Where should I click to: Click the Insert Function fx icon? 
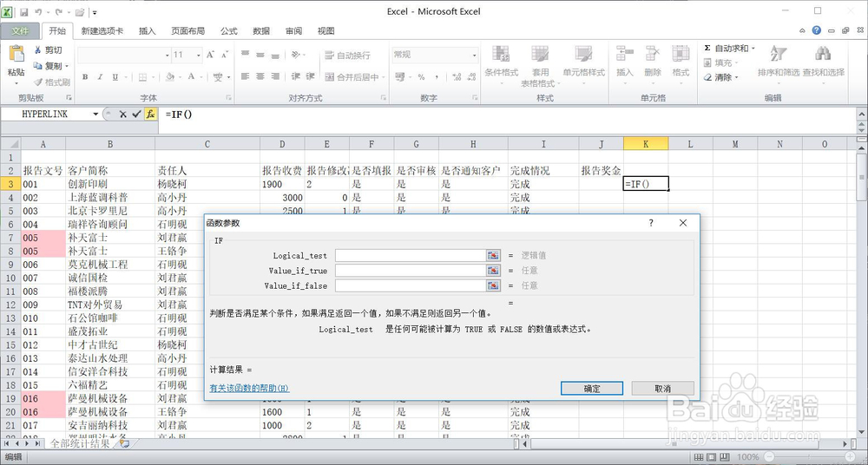click(x=150, y=114)
